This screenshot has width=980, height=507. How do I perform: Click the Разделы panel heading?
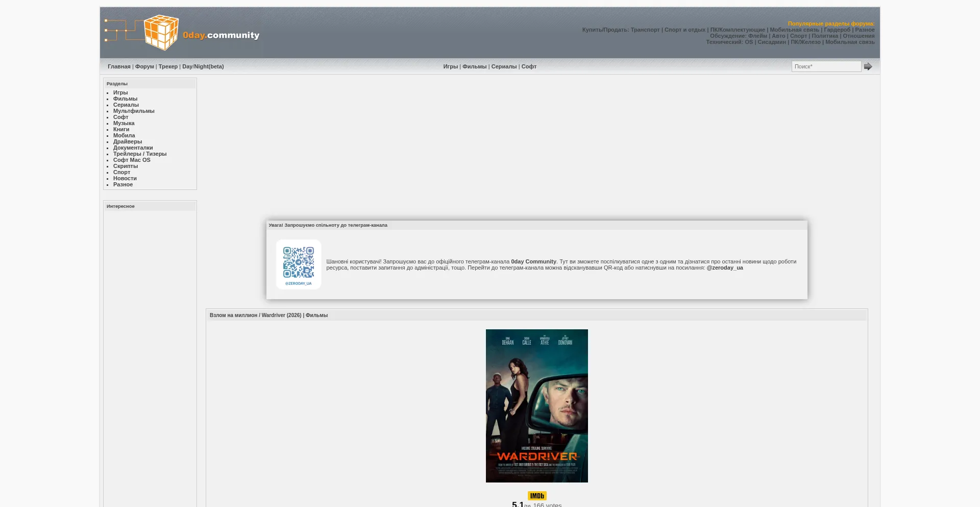click(117, 84)
